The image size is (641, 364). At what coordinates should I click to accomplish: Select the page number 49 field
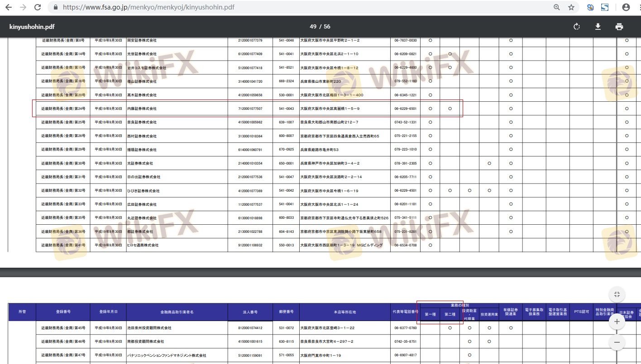(312, 27)
